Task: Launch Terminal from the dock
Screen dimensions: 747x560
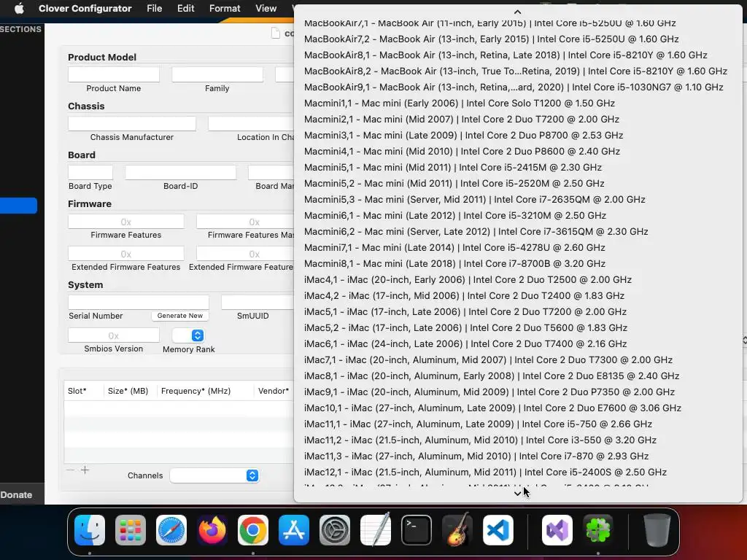Action: (x=417, y=530)
